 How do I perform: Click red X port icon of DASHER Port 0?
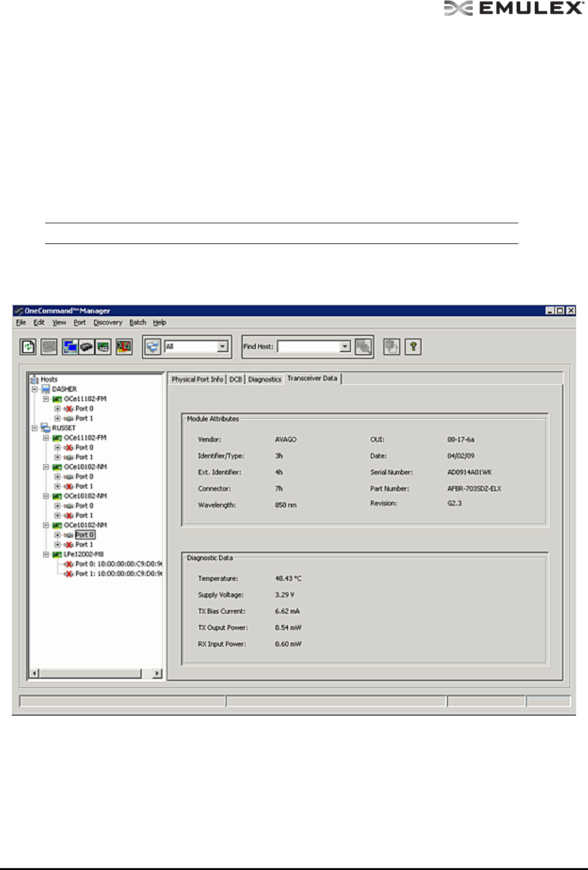[x=69, y=408]
